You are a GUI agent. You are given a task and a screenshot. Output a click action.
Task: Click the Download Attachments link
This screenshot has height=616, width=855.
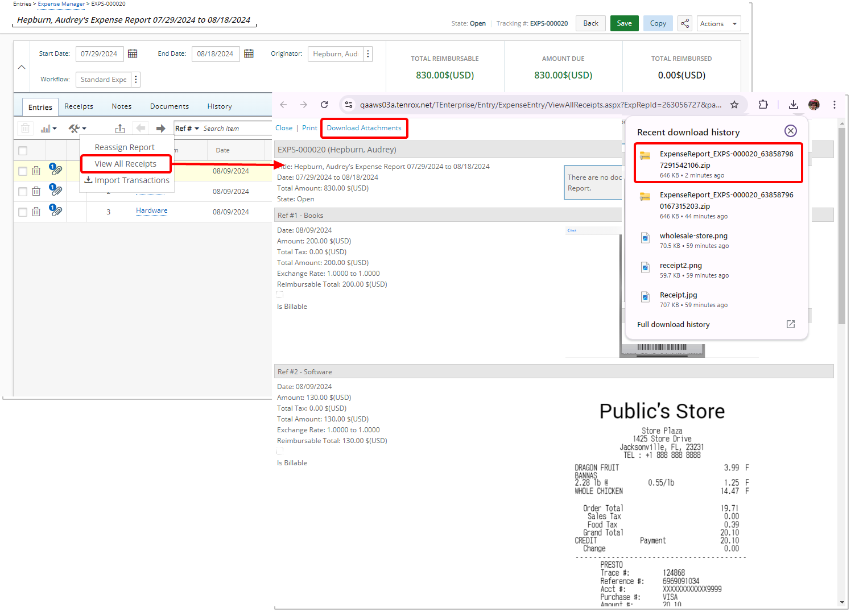click(x=364, y=128)
